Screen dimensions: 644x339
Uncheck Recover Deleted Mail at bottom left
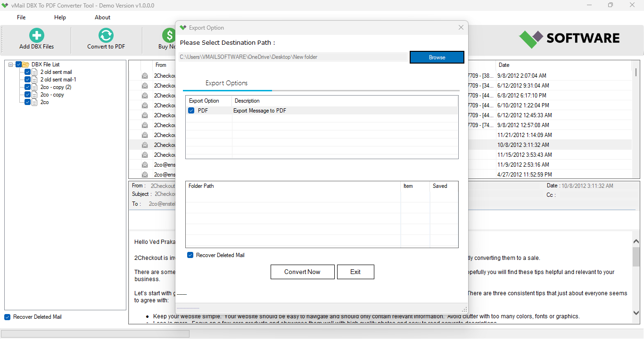pos(6,317)
